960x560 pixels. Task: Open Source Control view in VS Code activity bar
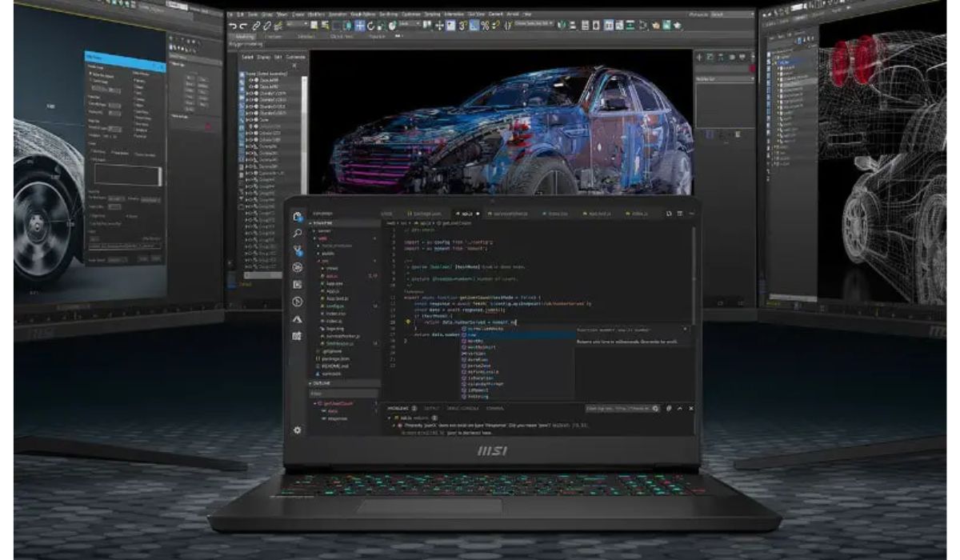298,250
